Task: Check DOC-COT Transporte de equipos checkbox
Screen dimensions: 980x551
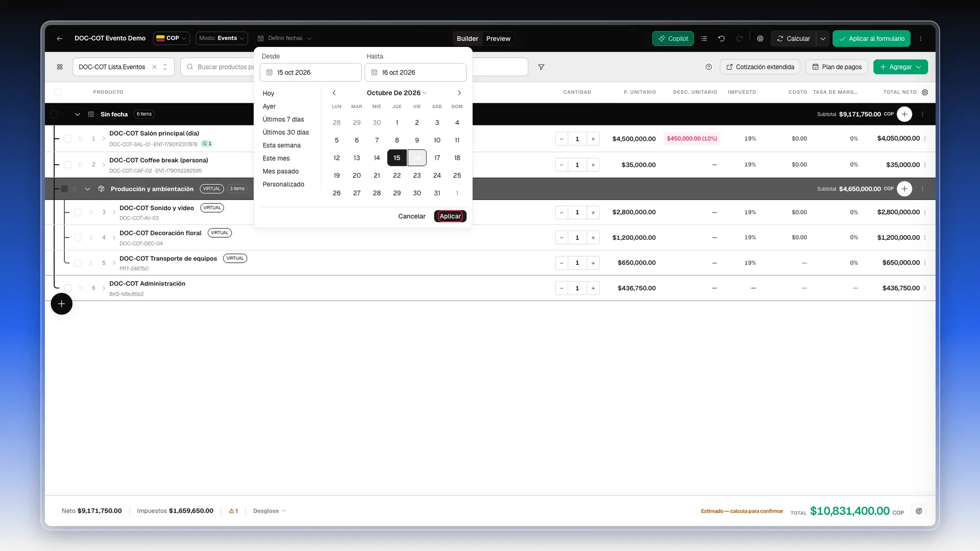Action: [78, 263]
